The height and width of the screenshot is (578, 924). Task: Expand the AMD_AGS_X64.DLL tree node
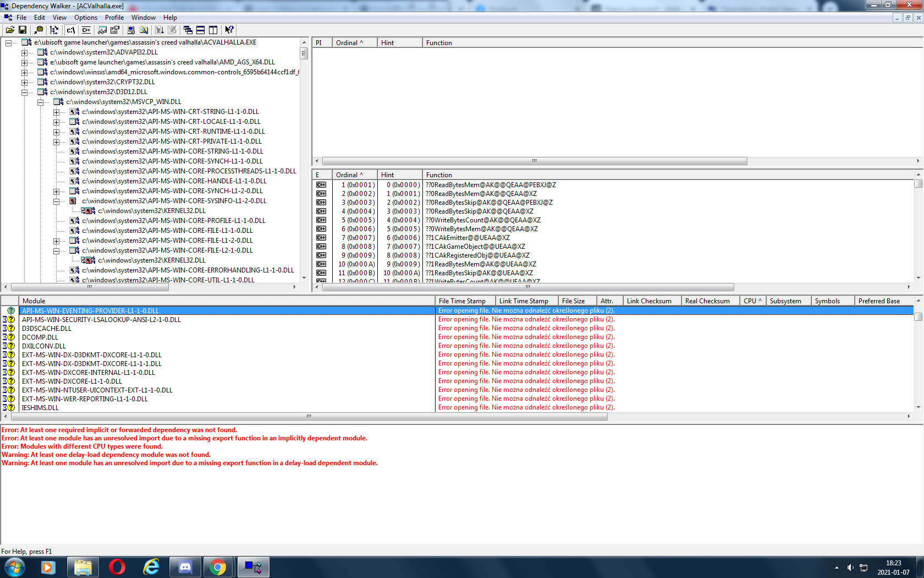click(24, 63)
